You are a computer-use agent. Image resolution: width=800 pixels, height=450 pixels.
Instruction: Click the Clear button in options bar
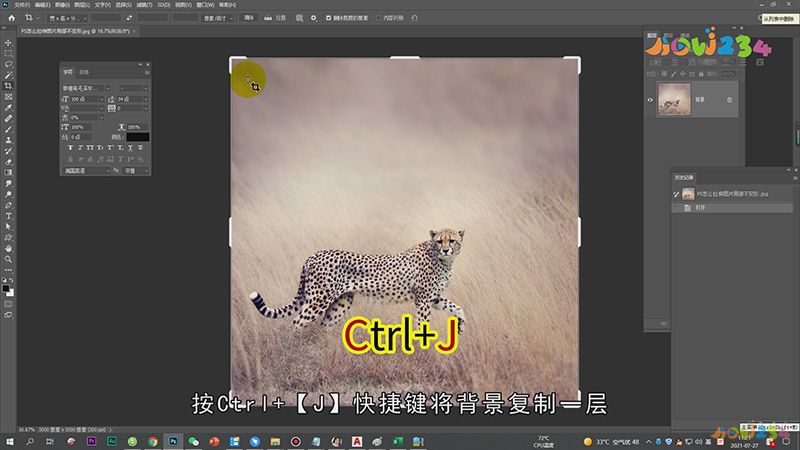tap(249, 18)
